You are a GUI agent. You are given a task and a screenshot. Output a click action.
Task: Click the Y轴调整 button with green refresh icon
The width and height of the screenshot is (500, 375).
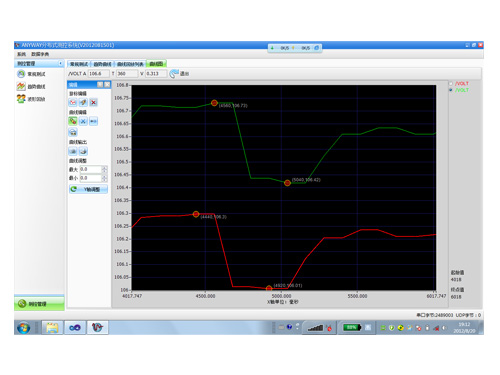pyautogui.click(x=88, y=189)
